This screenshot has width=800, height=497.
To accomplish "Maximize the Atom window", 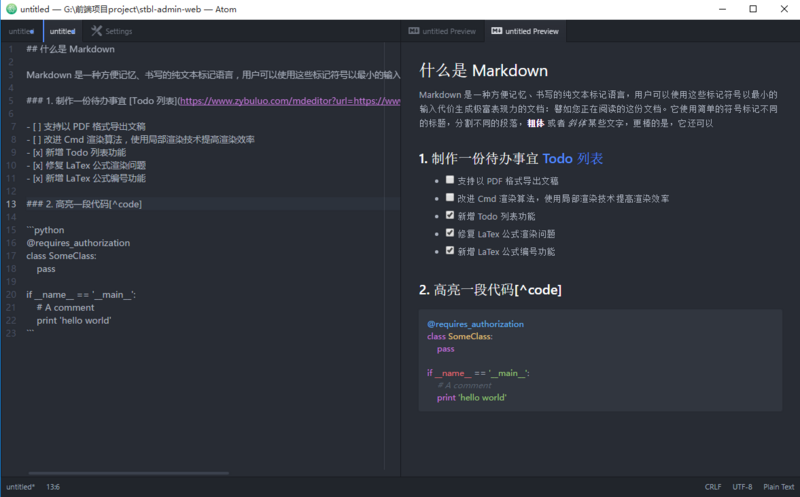I will pos(753,9).
